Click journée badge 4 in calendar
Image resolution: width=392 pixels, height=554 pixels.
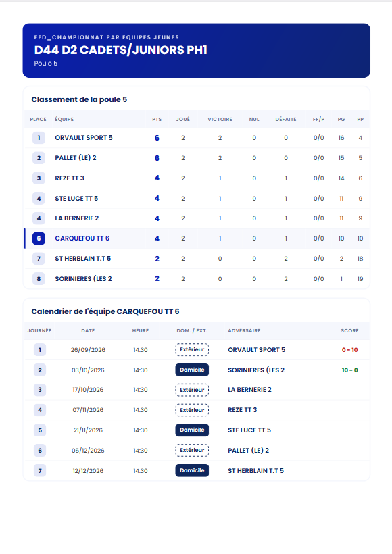40,410
